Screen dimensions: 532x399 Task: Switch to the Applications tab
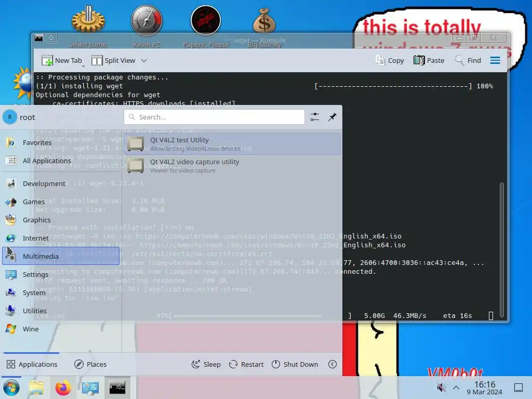[32, 364]
